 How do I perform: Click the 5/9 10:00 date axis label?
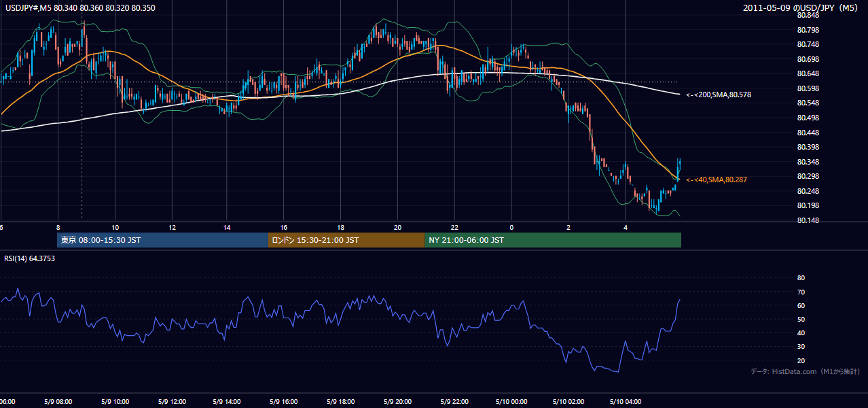(115, 401)
